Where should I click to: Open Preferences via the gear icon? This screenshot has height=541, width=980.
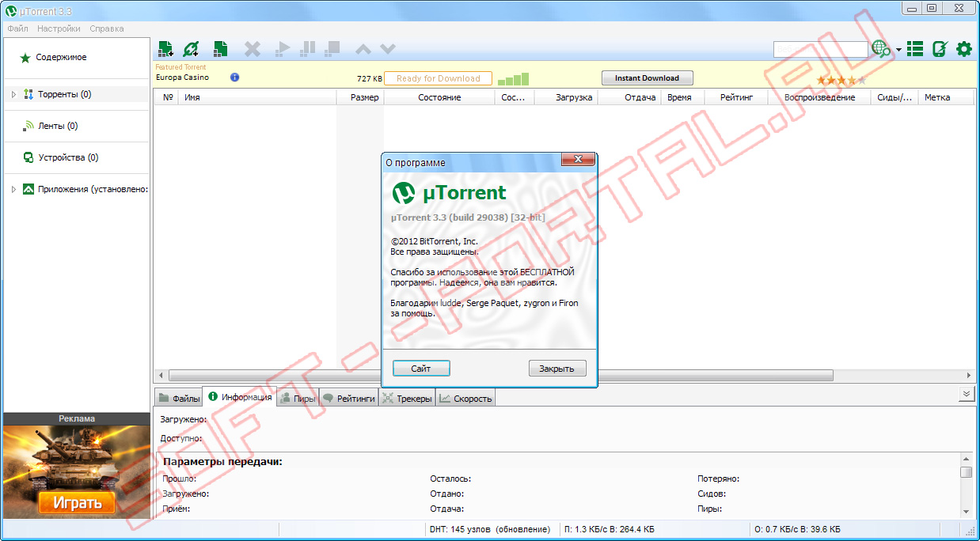963,49
